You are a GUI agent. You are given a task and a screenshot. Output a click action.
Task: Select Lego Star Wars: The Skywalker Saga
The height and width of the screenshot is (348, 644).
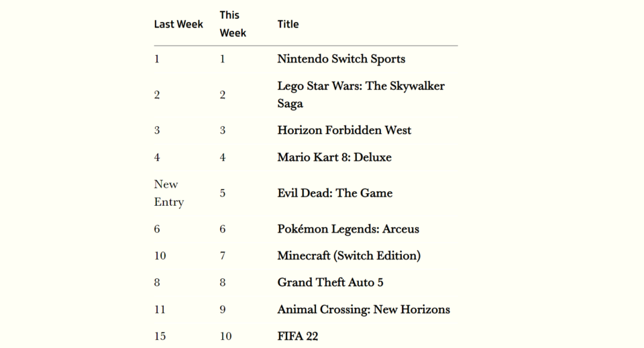click(361, 95)
